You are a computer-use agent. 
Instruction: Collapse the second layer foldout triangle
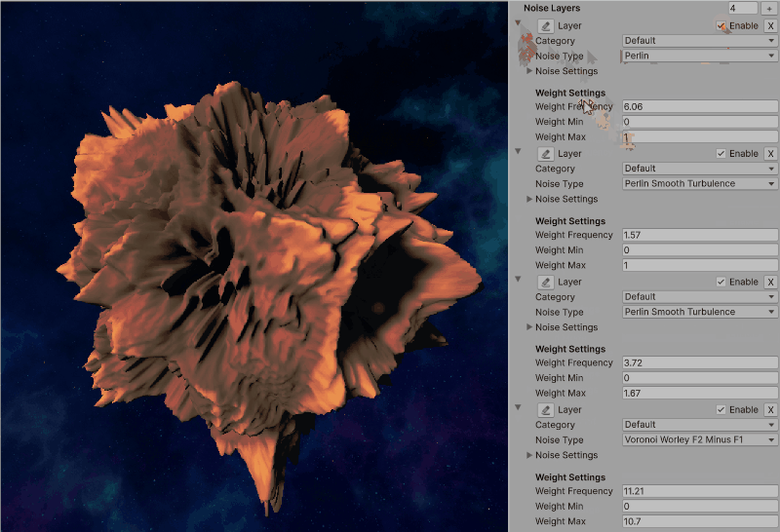coord(518,151)
